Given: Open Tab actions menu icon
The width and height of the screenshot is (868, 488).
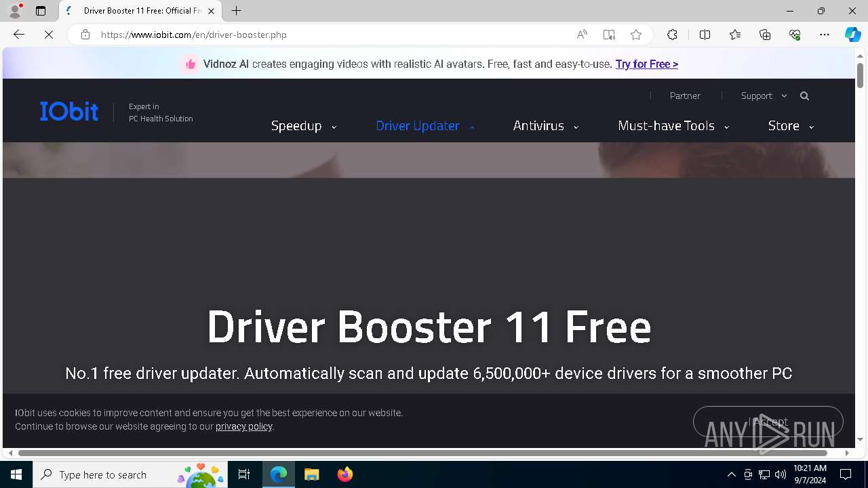Looking at the screenshot, I should point(41,11).
